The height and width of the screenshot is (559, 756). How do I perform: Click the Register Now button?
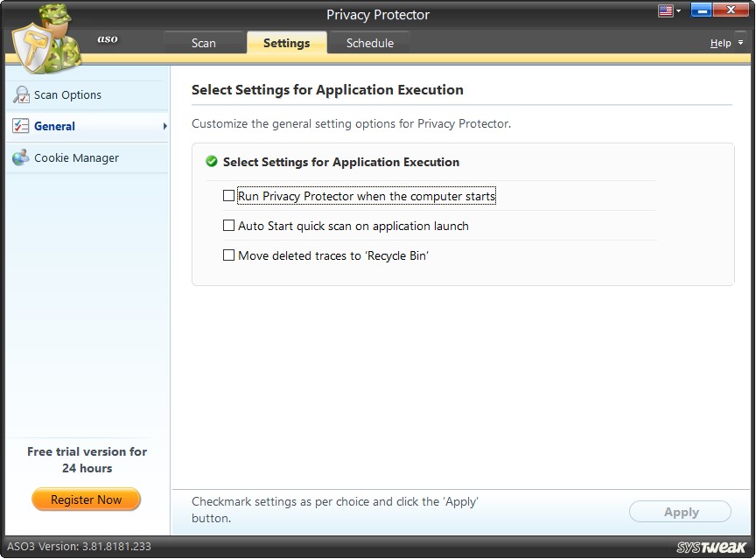click(86, 500)
